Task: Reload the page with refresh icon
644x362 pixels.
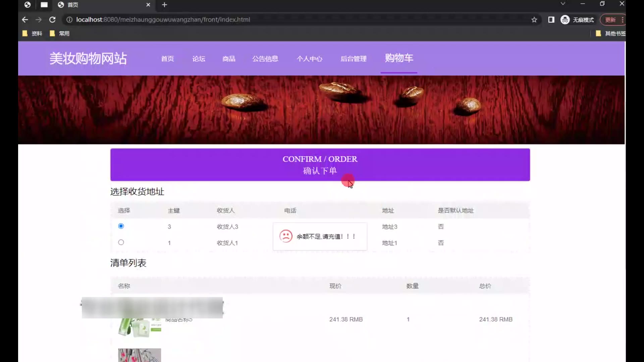Action: pos(52,20)
